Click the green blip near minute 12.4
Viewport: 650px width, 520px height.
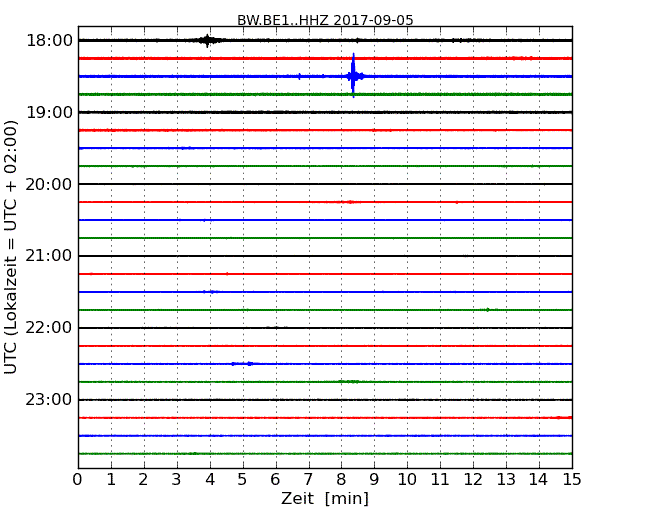tap(489, 309)
